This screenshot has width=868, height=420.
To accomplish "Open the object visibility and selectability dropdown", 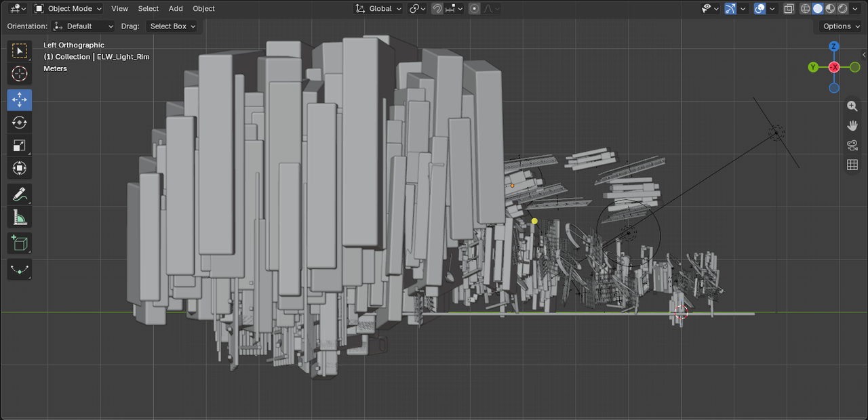I will [x=710, y=9].
